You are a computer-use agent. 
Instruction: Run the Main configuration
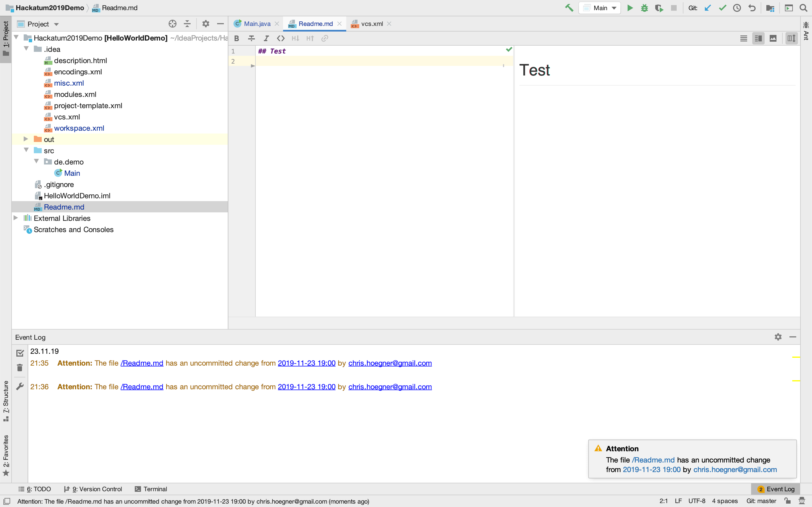click(x=630, y=8)
